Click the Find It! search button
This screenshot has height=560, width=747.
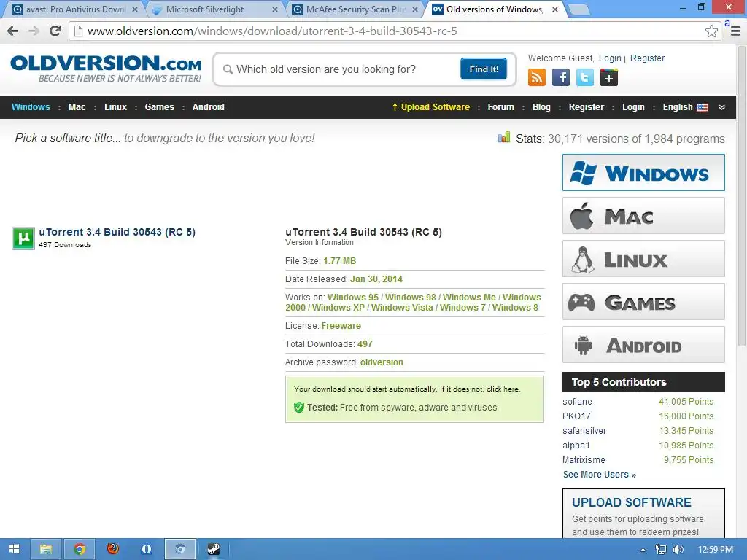[x=484, y=69]
